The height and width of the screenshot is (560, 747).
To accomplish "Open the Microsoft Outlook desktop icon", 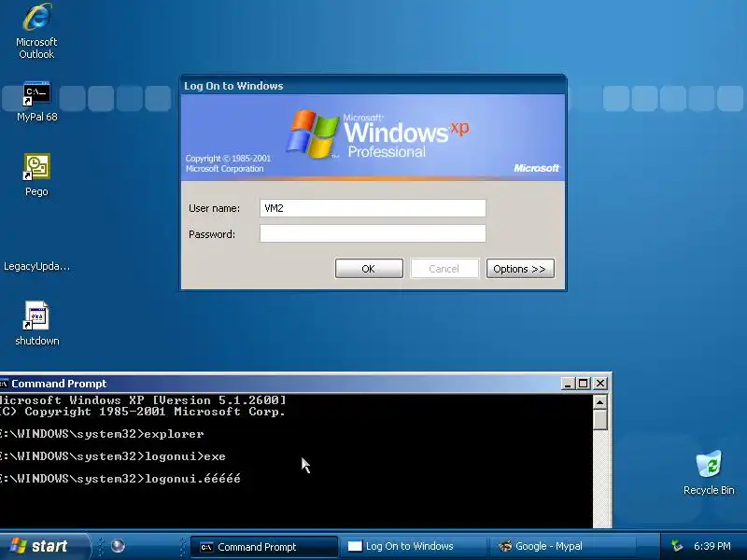I will tap(36, 32).
